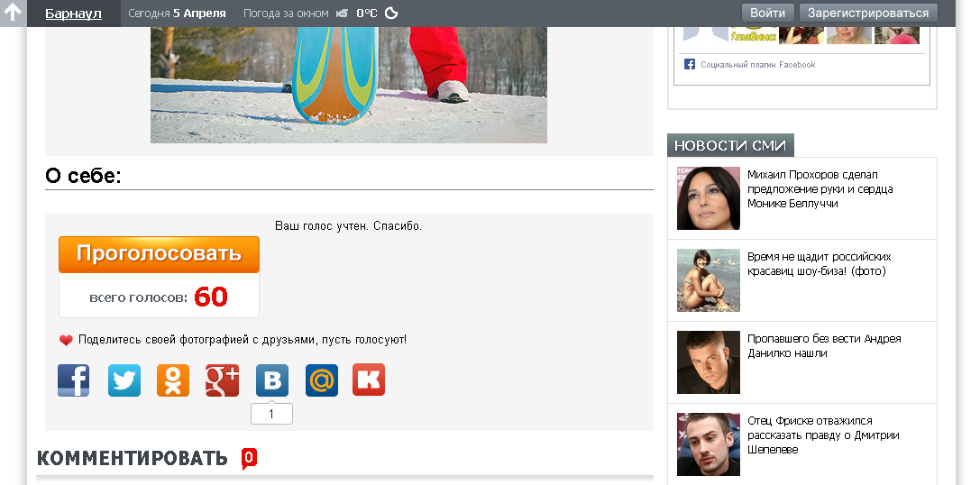Image resolution: width=980 pixels, height=485 pixels.
Task: Share via the Google+ icon
Action: [223, 380]
